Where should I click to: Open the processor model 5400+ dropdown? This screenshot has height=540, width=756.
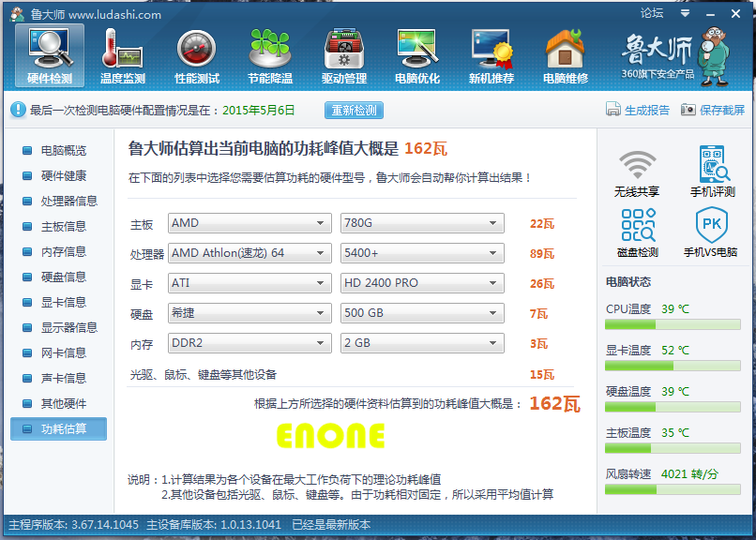point(422,253)
